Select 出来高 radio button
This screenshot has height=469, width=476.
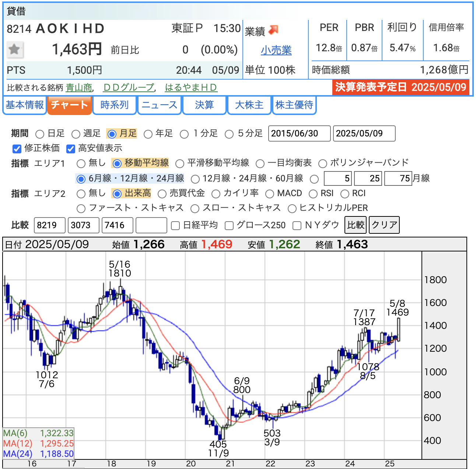pyautogui.click(x=117, y=194)
